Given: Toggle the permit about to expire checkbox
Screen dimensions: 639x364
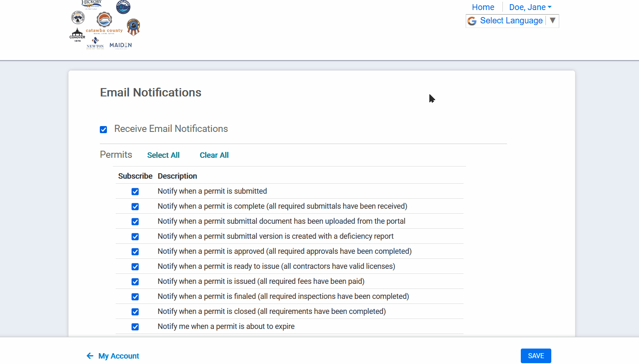Looking at the screenshot, I should [135, 327].
